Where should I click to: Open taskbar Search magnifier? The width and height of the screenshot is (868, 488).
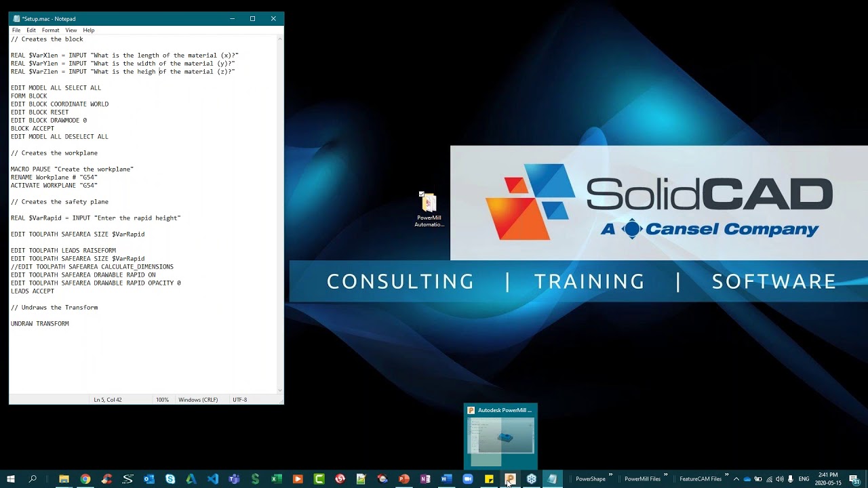pyautogui.click(x=33, y=479)
